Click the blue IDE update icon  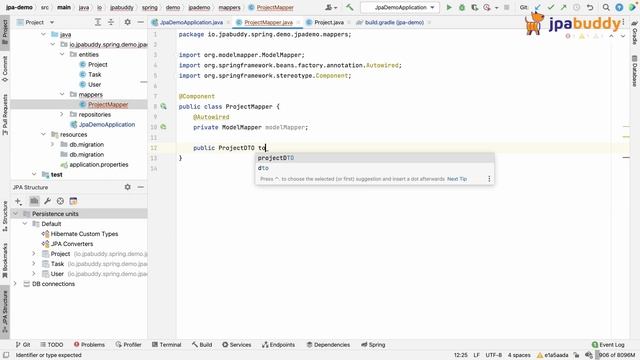(619, 7)
